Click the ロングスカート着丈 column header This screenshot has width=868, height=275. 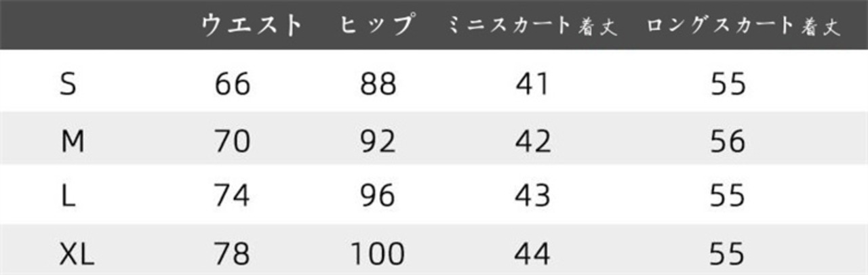[744, 26]
